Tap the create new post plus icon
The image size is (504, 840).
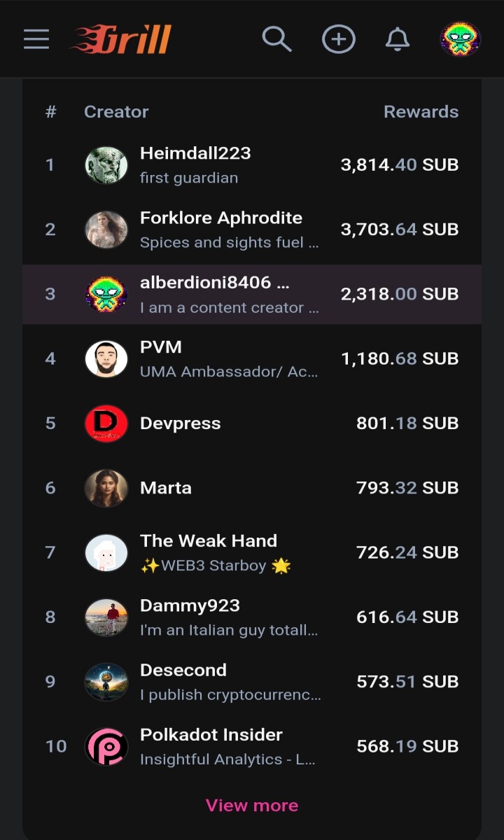[338, 39]
